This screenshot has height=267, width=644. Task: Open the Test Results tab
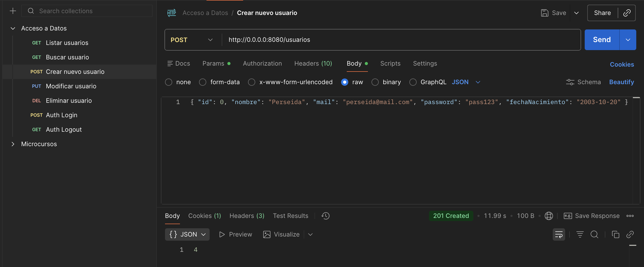[291, 216]
